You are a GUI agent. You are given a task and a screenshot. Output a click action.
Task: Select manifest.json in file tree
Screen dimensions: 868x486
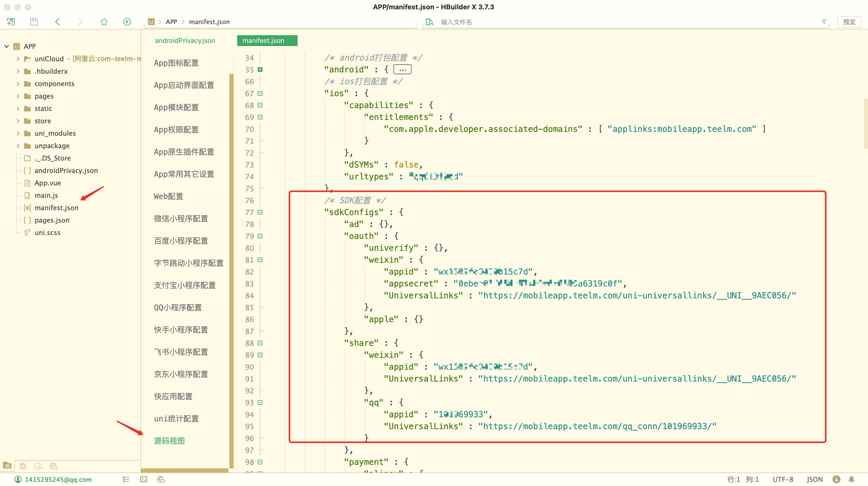56,208
